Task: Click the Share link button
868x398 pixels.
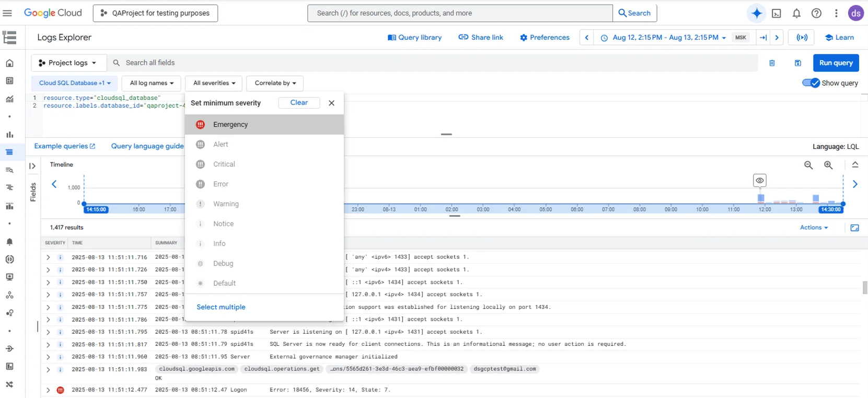Action: pyautogui.click(x=481, y=38)
